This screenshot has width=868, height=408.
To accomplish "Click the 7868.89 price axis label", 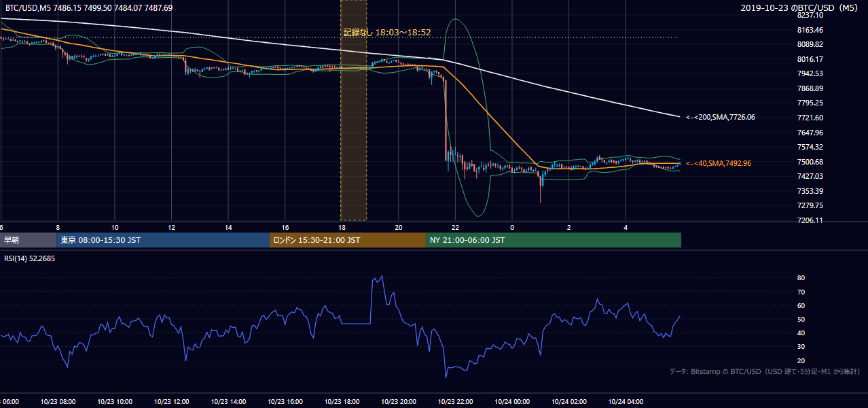I will [x=810, y=88].
